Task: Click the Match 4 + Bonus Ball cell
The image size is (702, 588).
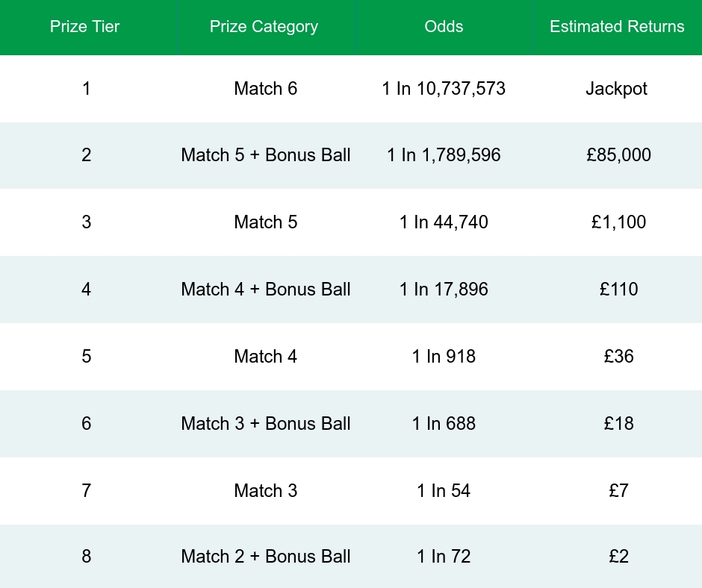Action: [x=265, y=290]
